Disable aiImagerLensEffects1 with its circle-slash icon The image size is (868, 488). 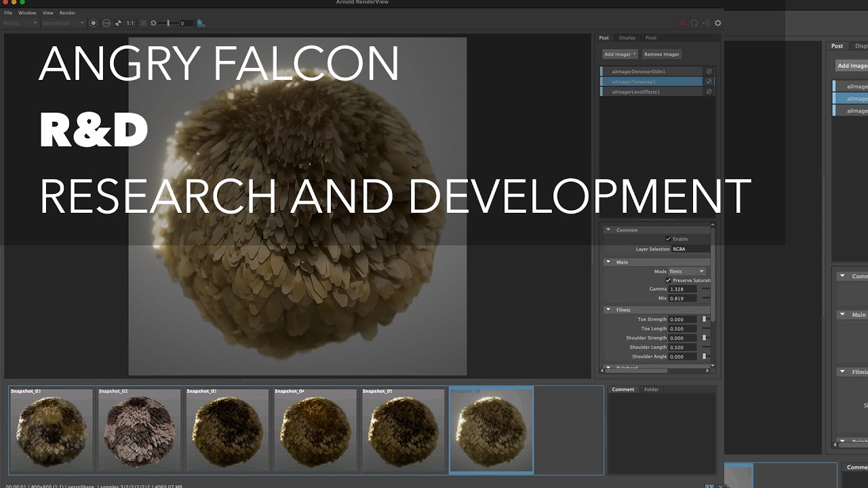click(709, 91)
